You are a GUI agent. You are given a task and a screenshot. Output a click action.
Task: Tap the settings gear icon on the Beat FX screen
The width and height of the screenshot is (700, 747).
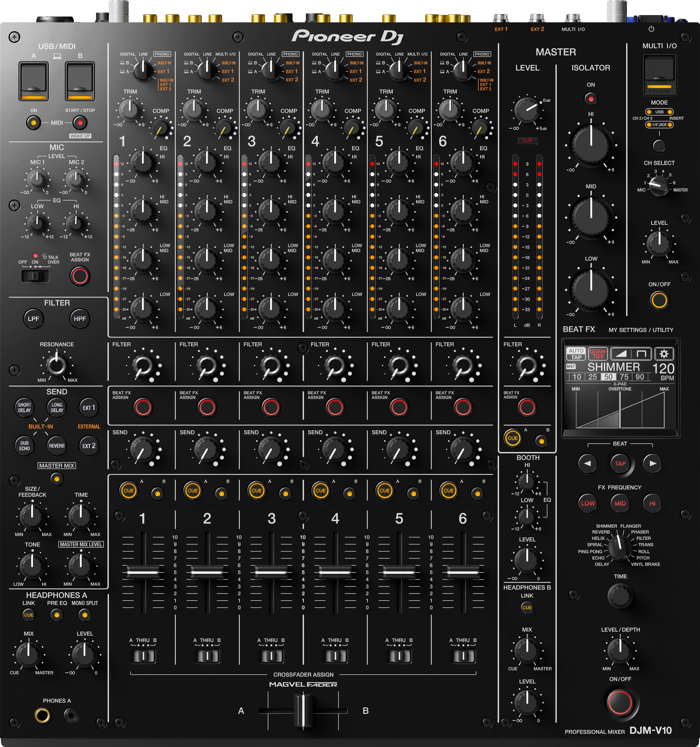pyautogui.click(x=664, y=354)
